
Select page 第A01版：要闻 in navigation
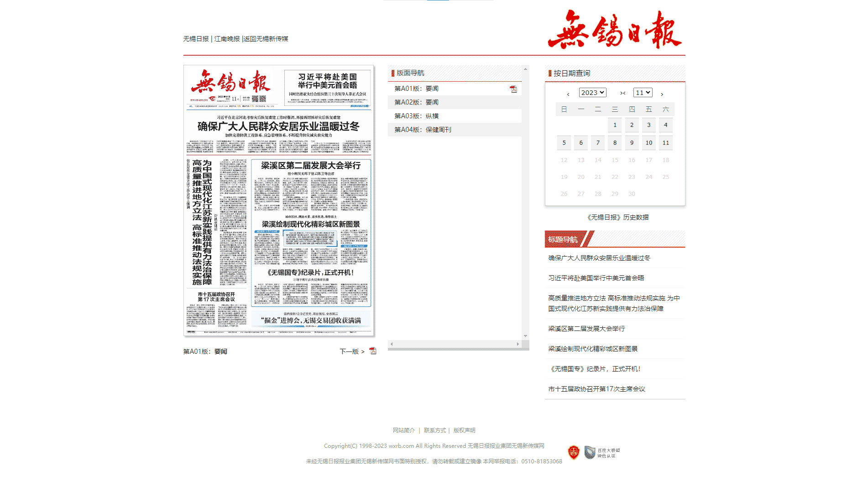pos(416,89)
